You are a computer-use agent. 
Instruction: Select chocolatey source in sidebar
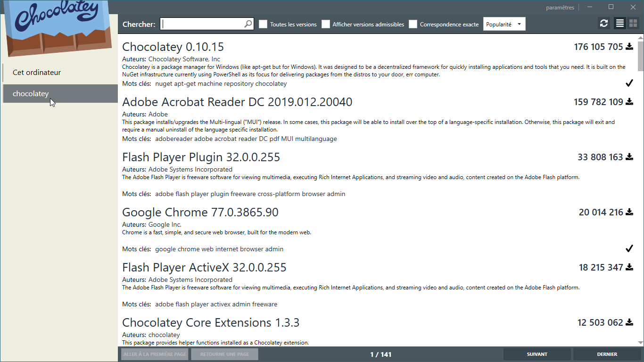coord(60,93)
